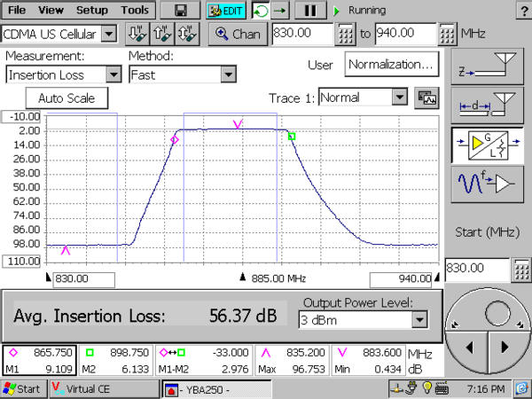
Task: Open keypad for the 940.00 stop frequency
Action: coord(449,35)
